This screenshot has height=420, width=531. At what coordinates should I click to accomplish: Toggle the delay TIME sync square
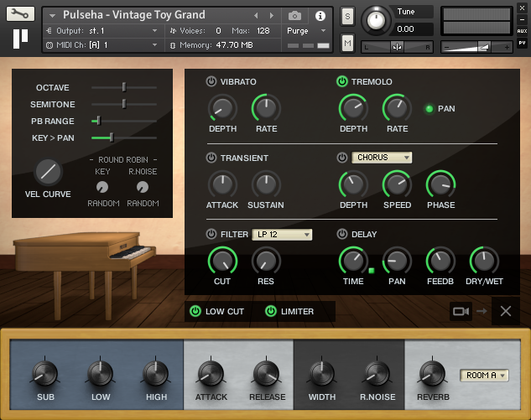(372, 271)
